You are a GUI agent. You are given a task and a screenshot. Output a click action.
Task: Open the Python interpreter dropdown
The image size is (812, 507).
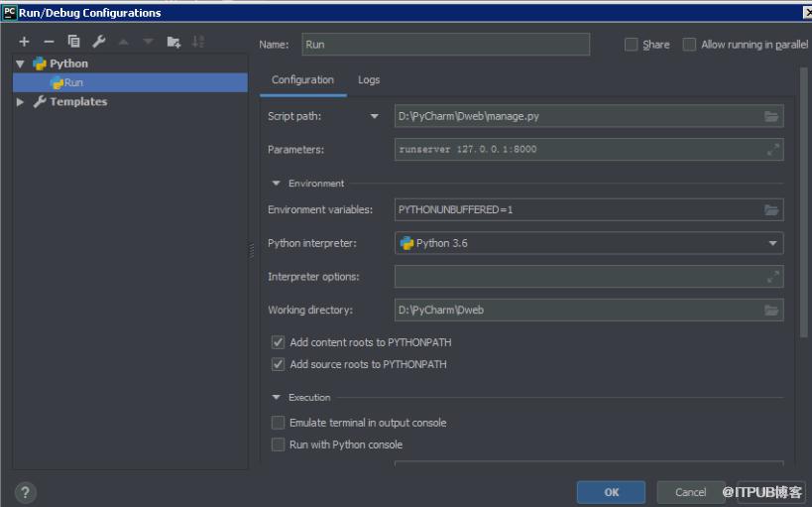click(x=772, y=243)
